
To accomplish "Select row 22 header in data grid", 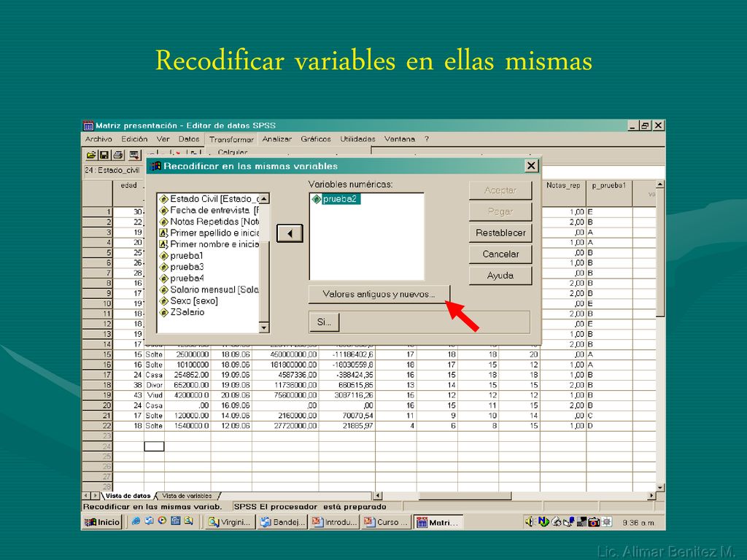I will coord(98,426).
